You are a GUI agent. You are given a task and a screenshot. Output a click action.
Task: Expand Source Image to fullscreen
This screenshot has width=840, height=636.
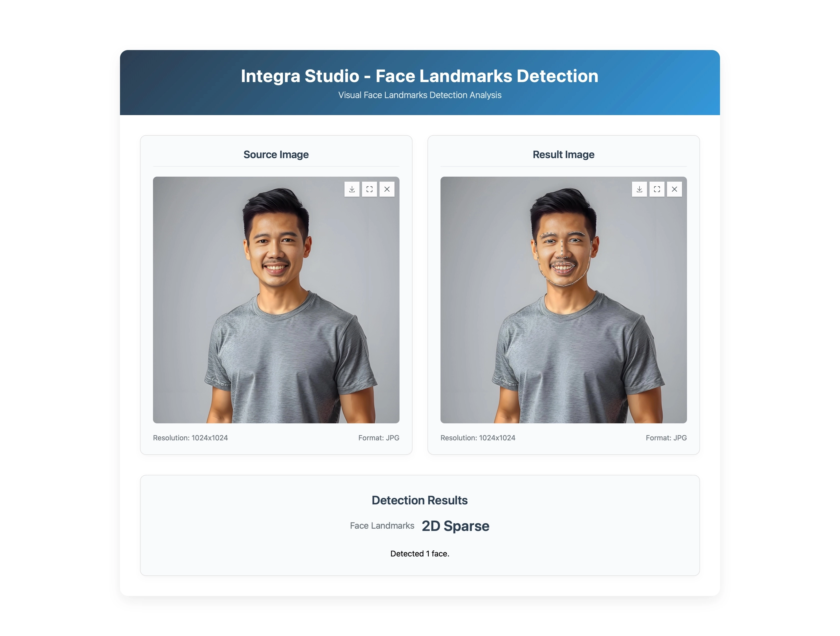point(369,189)
